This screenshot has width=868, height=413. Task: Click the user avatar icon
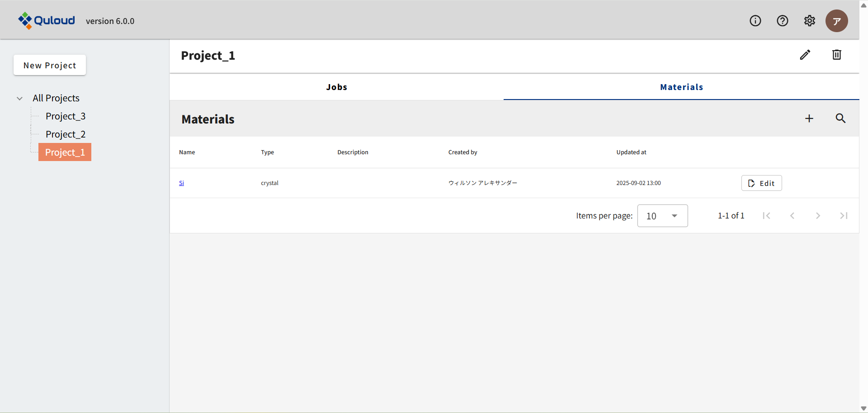point(836,21)
